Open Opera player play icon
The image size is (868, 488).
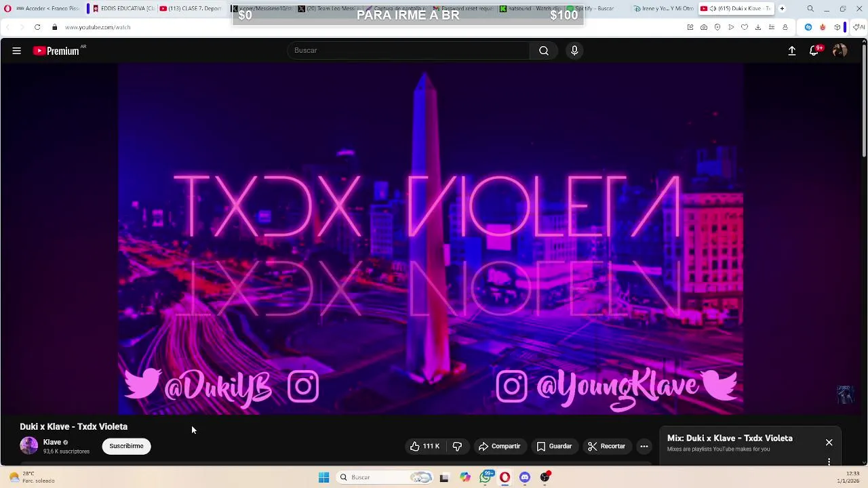[731, 27]
